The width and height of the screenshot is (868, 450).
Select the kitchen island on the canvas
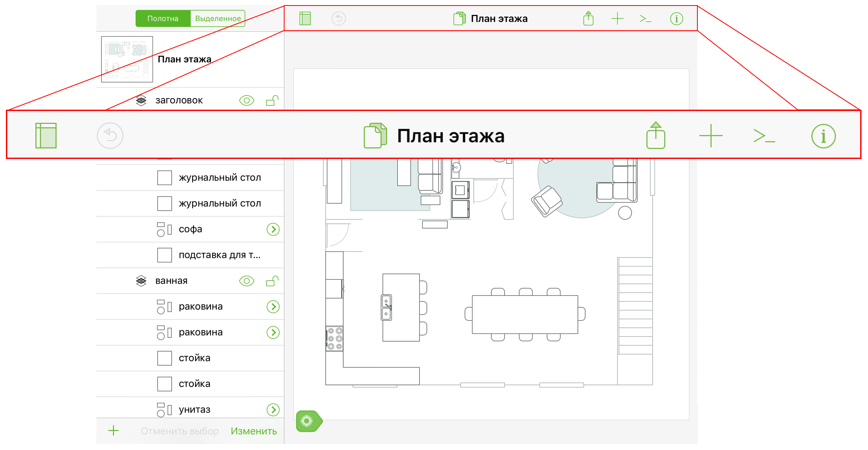(401, 307)
